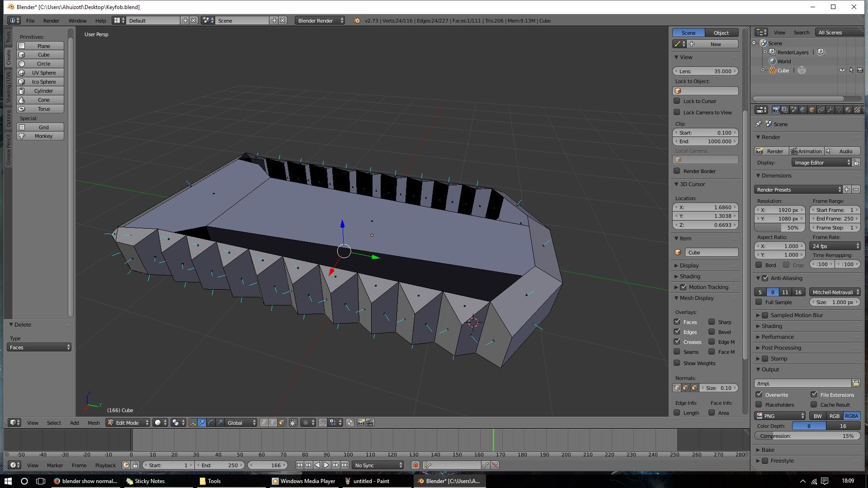The image size is (868, 488).
Task: Open the render layers properties tab
Action: click(x=785, y=110)
